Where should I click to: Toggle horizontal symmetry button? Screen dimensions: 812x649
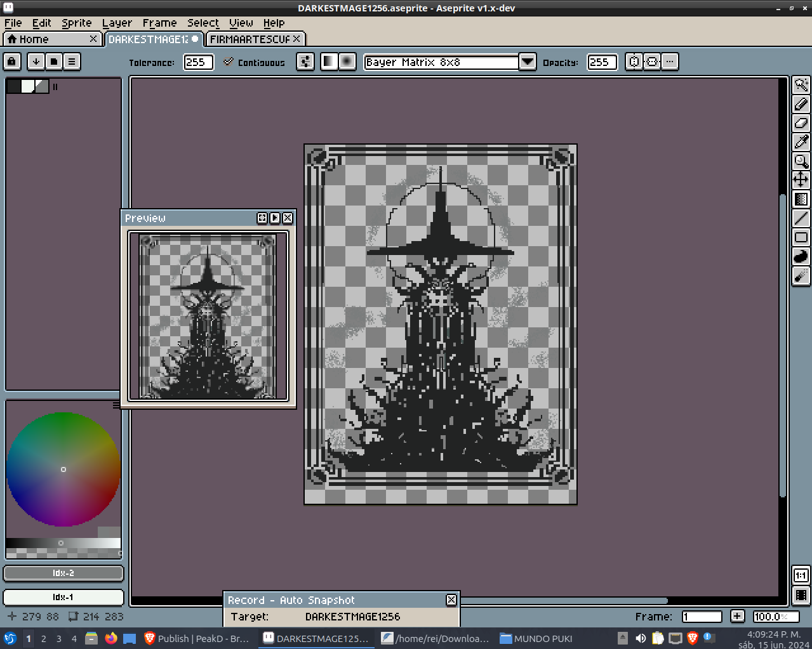tap(634, 62)
